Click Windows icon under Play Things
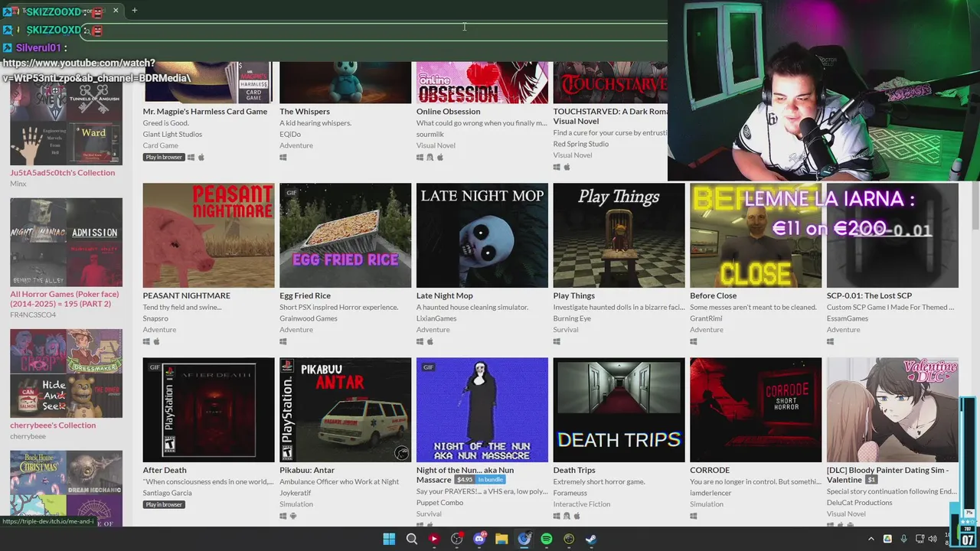This screenshot has width=980, height=551. [557, 341]
